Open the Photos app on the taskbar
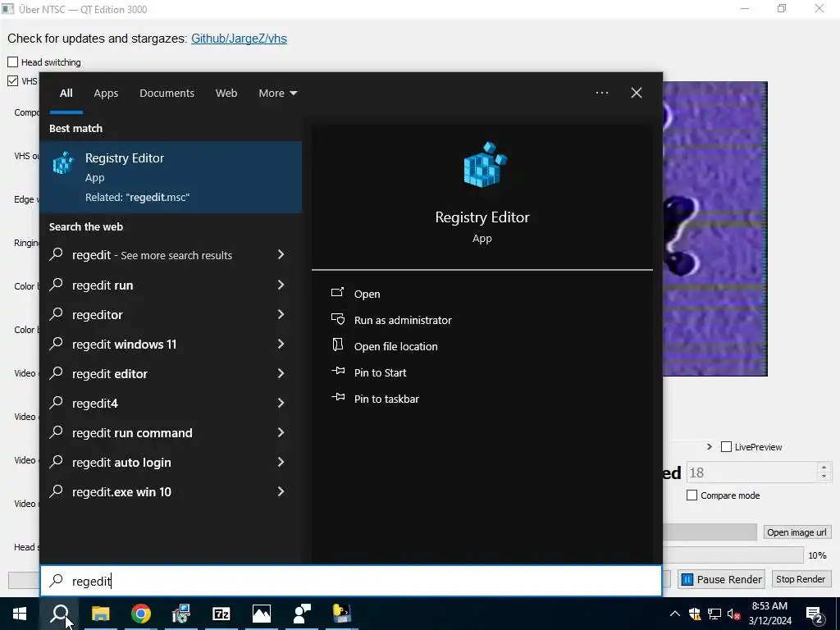 click(x=262, y=614)
